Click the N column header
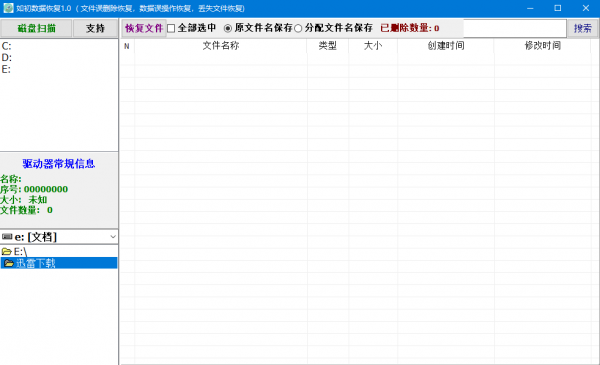Screen dimensions: 600x365 (x=127, y=46)
